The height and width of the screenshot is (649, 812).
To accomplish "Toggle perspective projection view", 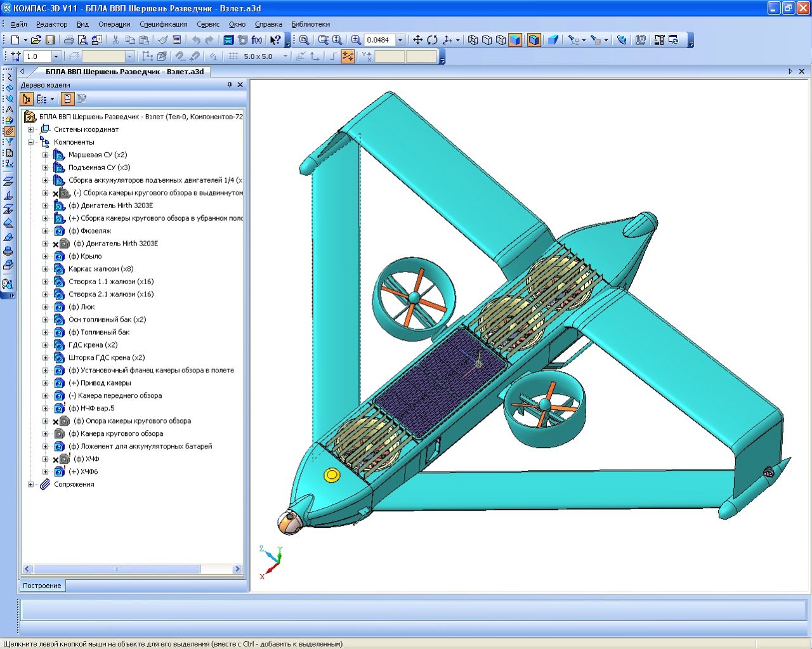I will pyautogui.click(x=553, y=40).
